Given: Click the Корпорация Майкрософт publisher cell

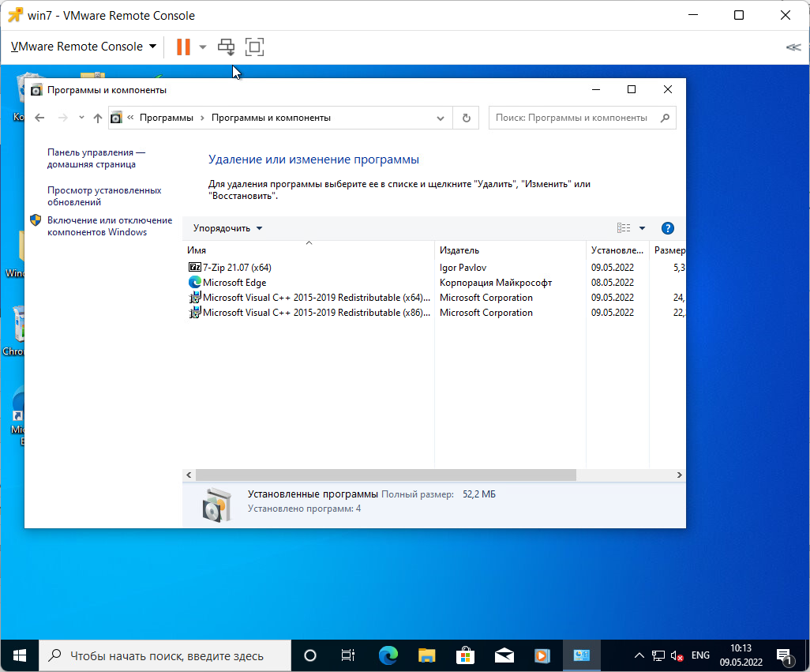Looking at the screenshot, I should point(496,283).
